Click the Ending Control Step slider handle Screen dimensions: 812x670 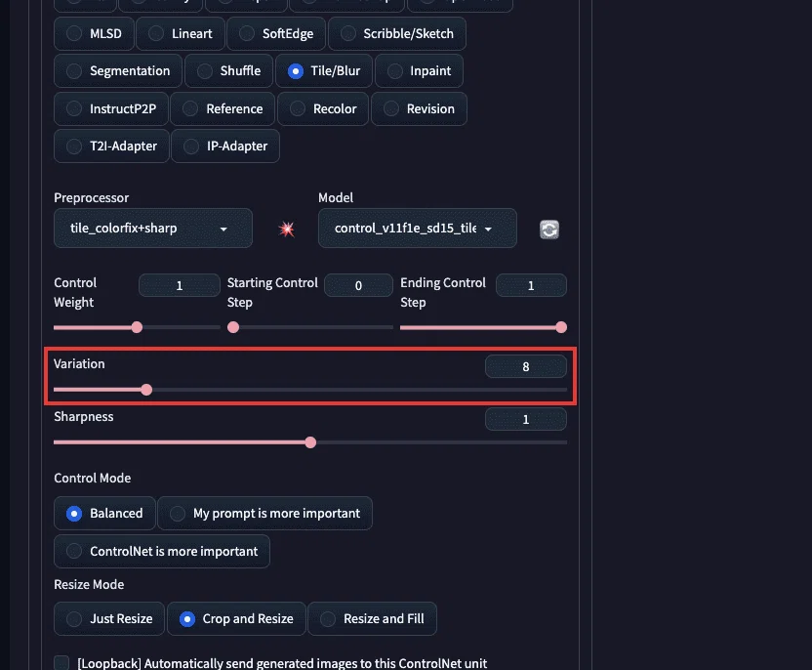coord(561,327)
